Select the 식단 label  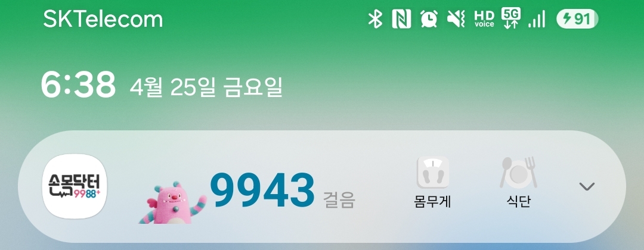pyautogui.click(x=519, y=202)
